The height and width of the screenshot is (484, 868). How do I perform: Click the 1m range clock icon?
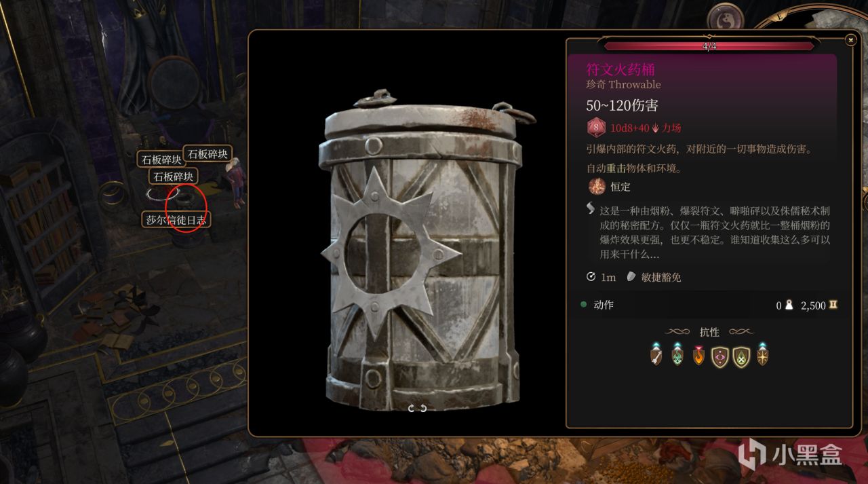coord(591,277)
